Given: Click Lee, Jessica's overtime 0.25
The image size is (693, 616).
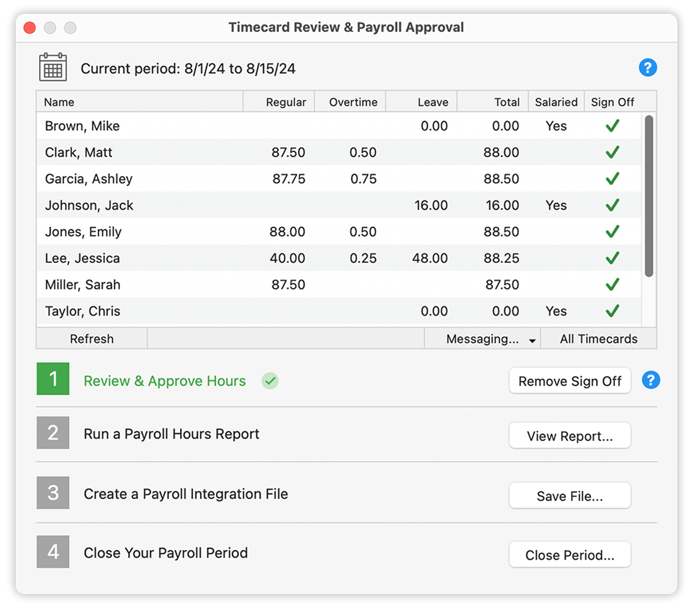Looking at the screenshot, I should pyautogui.click(x=363, y=258).
